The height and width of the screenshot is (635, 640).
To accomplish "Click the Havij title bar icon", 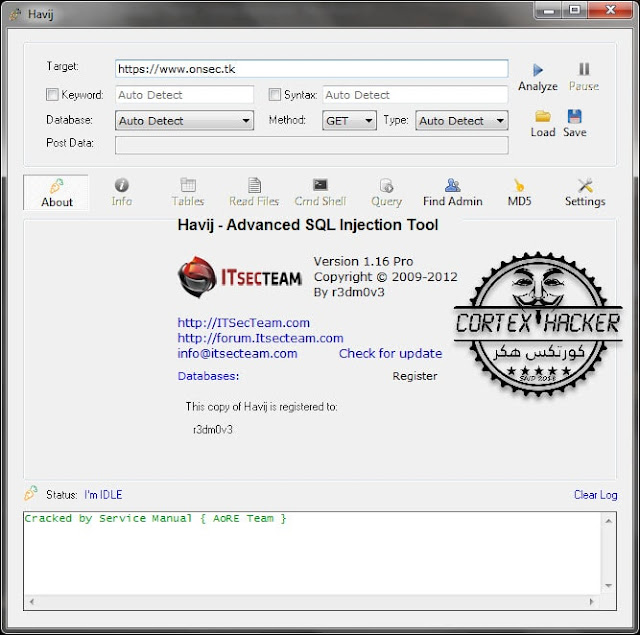I will 15,14.
